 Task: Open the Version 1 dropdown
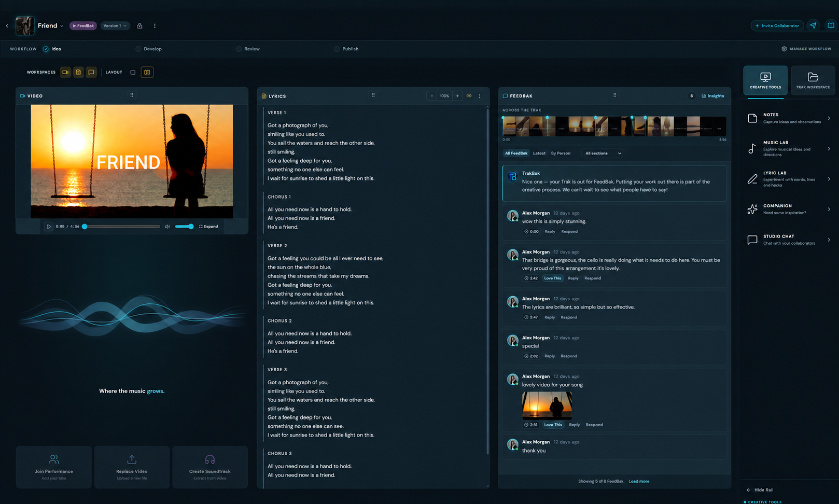[x=115, y=26]
